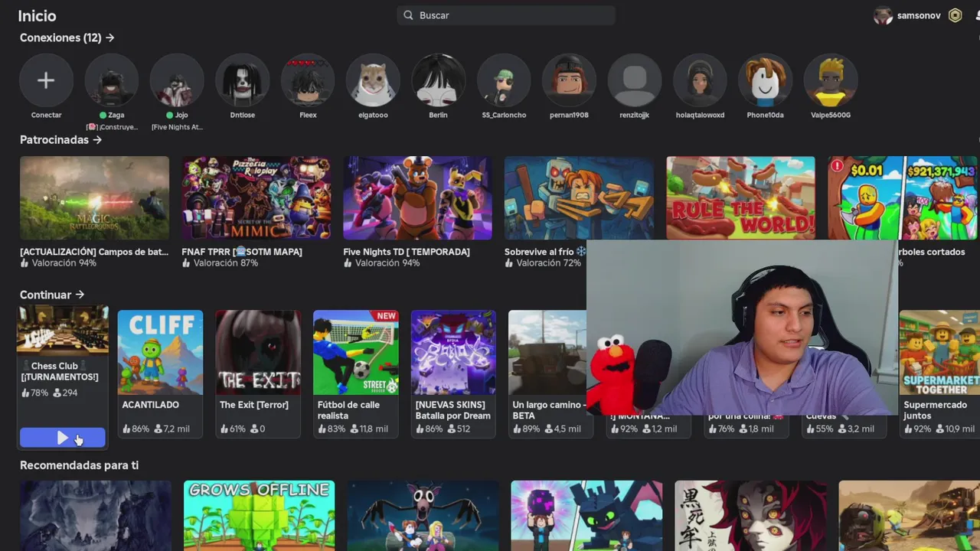Open the Supermarket Together thumbnail
This screenshot has width=980, height=551.
tap(939, 352)
